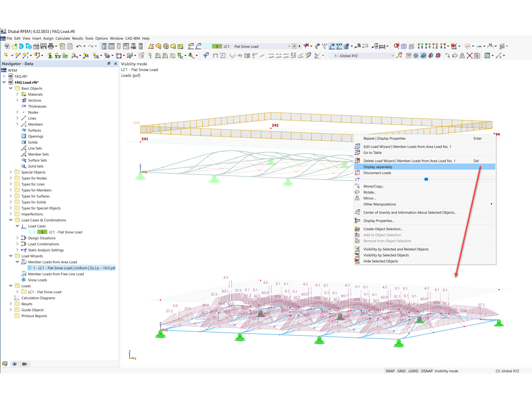
Task: Choose Display separately in the context menu
Action: (x=378, y=167)
